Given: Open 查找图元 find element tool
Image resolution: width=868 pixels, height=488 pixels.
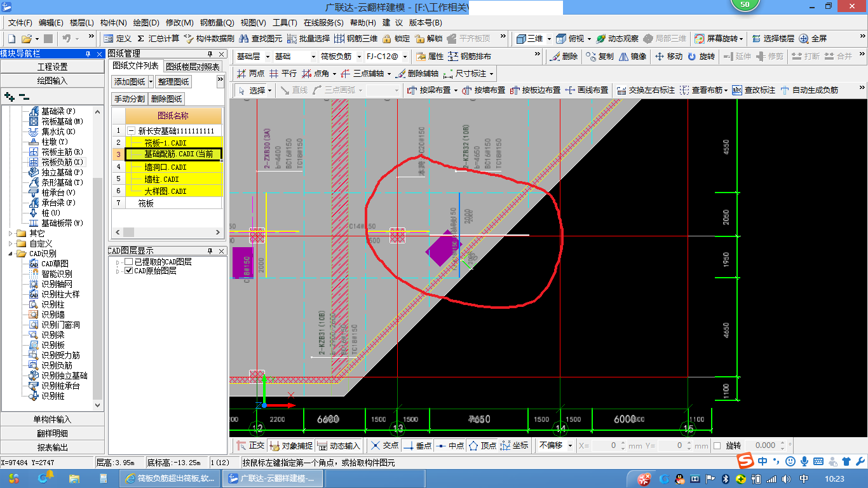Looking at the screenshot, I should coord(261,39).
